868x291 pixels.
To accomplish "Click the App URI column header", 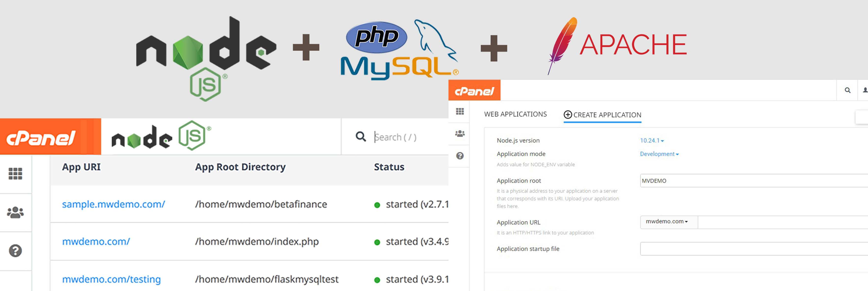I will pyautogui.click(x=81, y=167).
